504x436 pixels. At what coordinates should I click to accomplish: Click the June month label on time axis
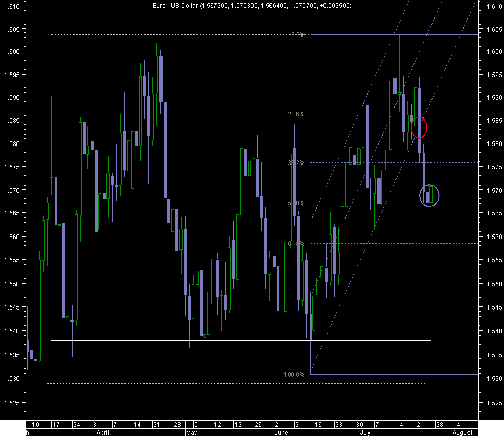pyautogui.click(x=281, y=432)
